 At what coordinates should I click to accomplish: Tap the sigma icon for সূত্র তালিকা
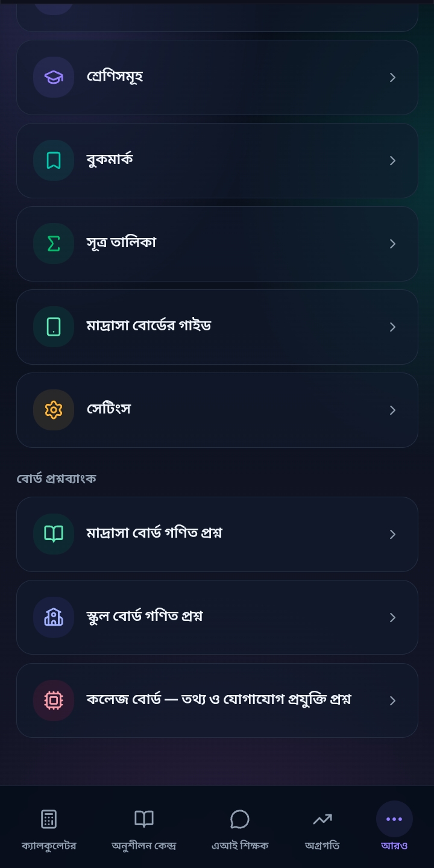click(54, 244)
